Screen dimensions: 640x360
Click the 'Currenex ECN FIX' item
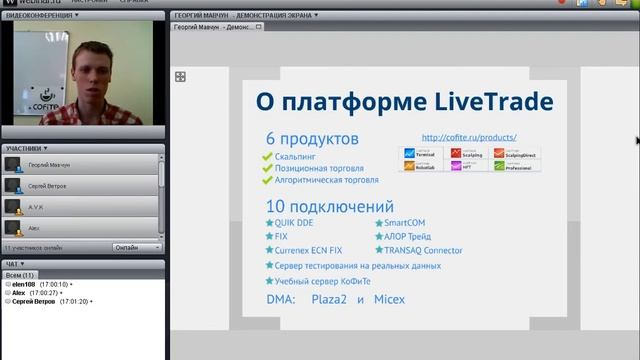308,250
